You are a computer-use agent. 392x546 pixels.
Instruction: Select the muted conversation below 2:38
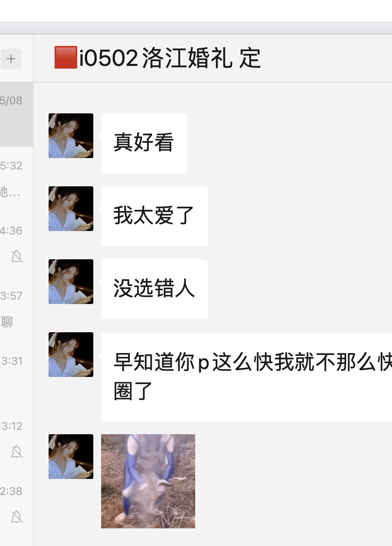[x=16, y=504]
